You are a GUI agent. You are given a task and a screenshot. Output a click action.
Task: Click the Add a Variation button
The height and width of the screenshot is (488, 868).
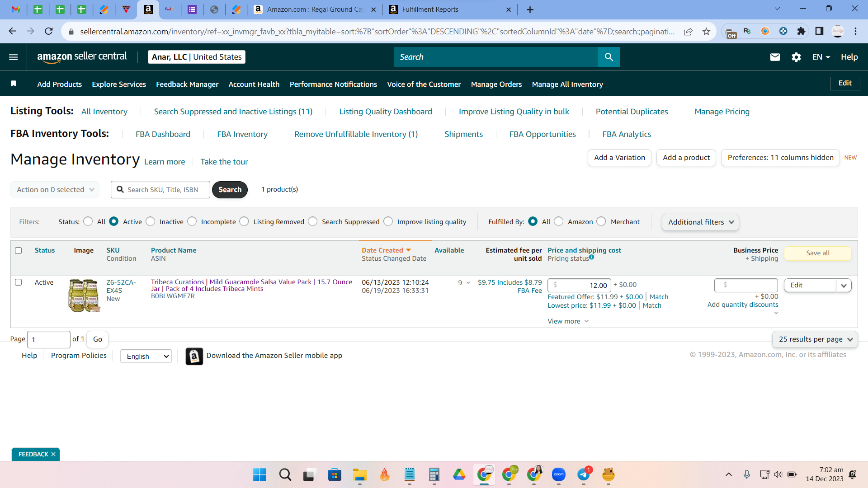click(x=620, y=158)
